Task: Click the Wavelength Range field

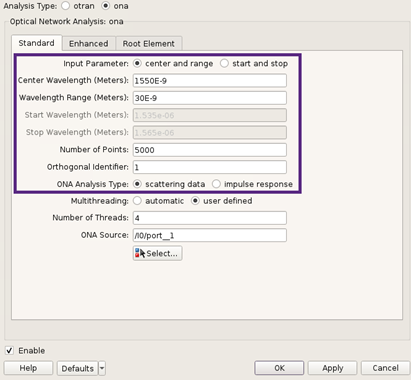Action: [210, 98]
